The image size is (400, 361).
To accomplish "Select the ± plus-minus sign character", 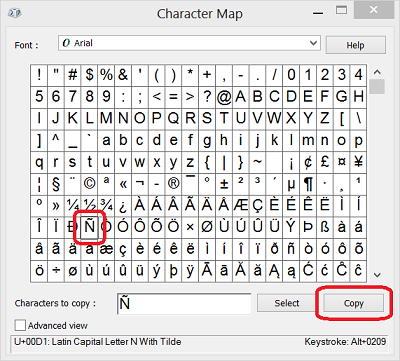I will tap(224, 184).
